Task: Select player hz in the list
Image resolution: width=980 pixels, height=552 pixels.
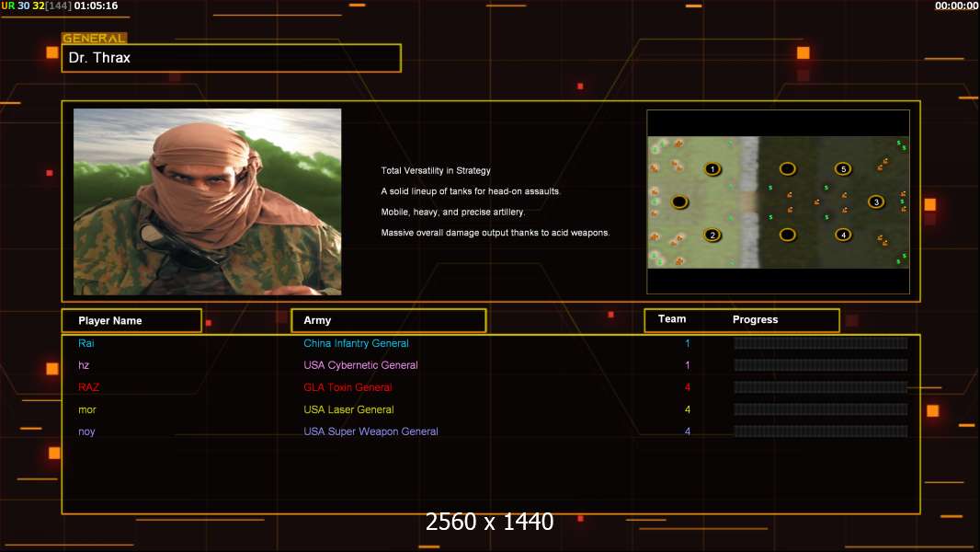Action: click(x=84, y=365)
